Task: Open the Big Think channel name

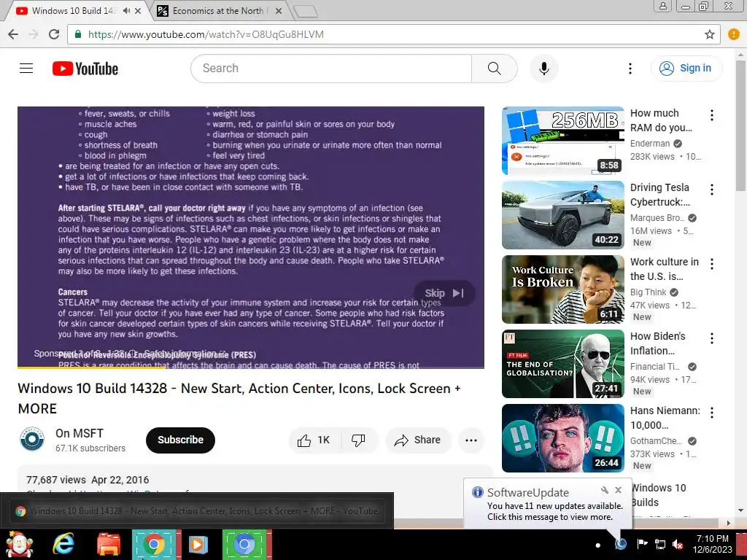Action: (x=648, y=292)
